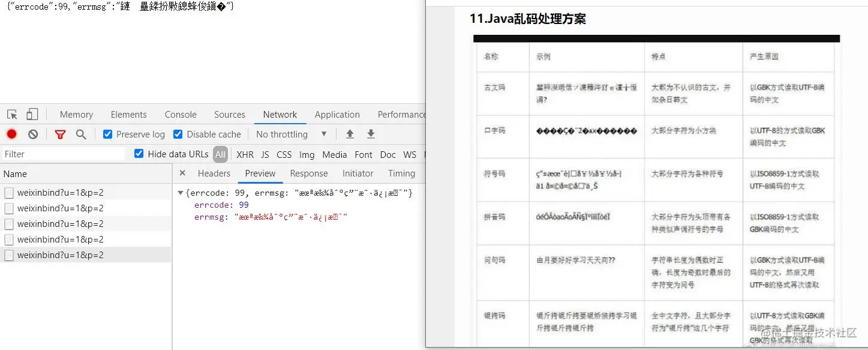This screenshot has width=868, height=350.
Task: Click the Name column header
Action: [x=86, y=173]
